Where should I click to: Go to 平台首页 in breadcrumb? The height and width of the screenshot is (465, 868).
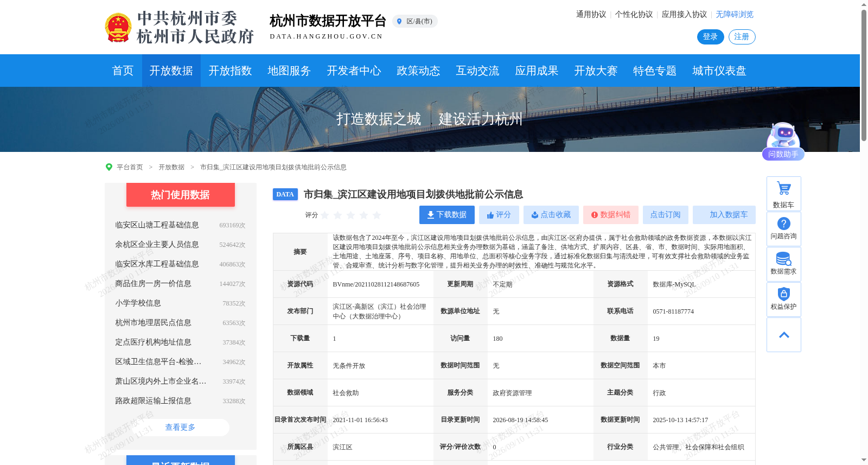[130, 167]
